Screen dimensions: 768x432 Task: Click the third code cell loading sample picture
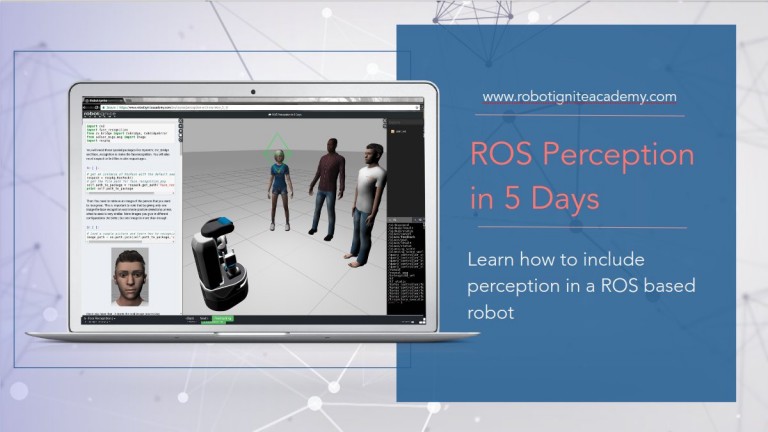130,237
